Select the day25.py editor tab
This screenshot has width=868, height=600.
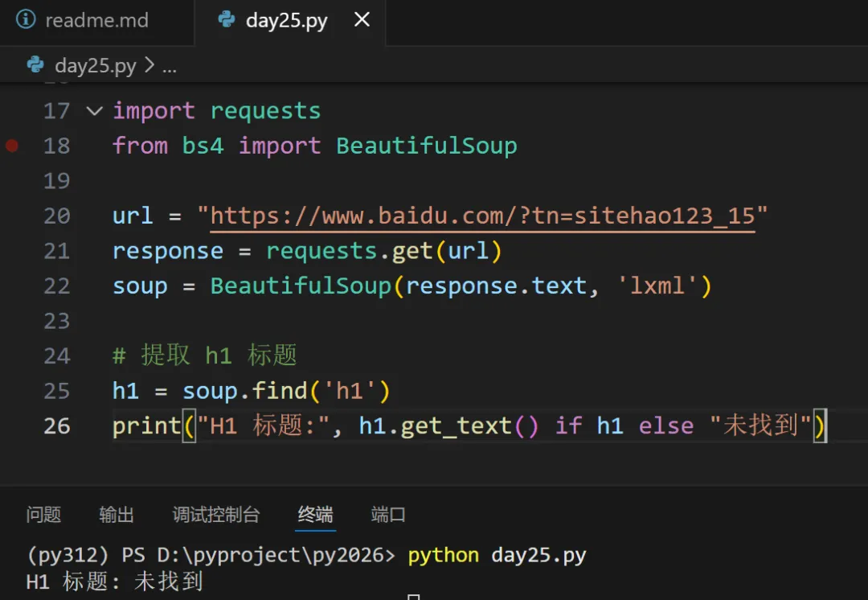(x=286, y=20)
